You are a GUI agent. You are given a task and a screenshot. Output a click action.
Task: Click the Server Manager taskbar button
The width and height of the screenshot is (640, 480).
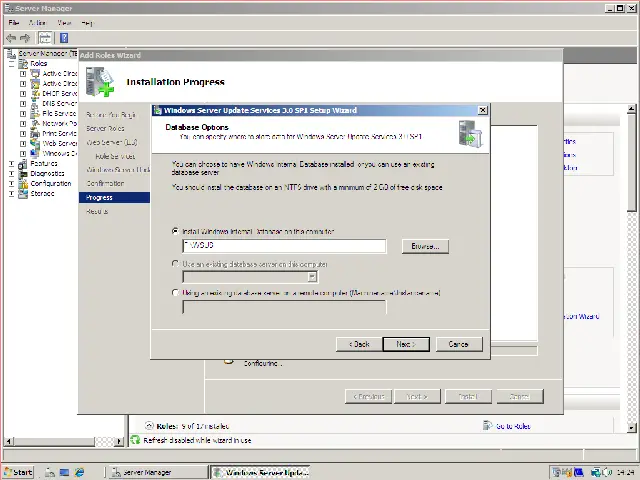(x=158, y=472)
